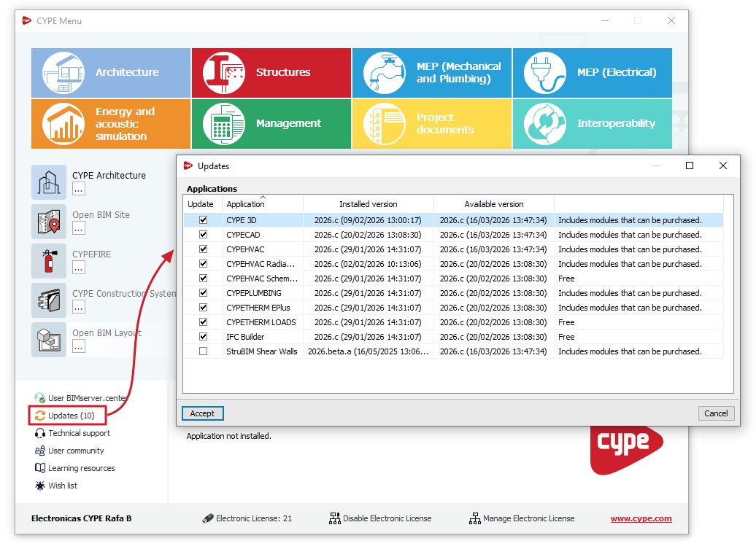
Task: Open the ellipsis options under CYPE Architecture
Action: coord(79,190)
